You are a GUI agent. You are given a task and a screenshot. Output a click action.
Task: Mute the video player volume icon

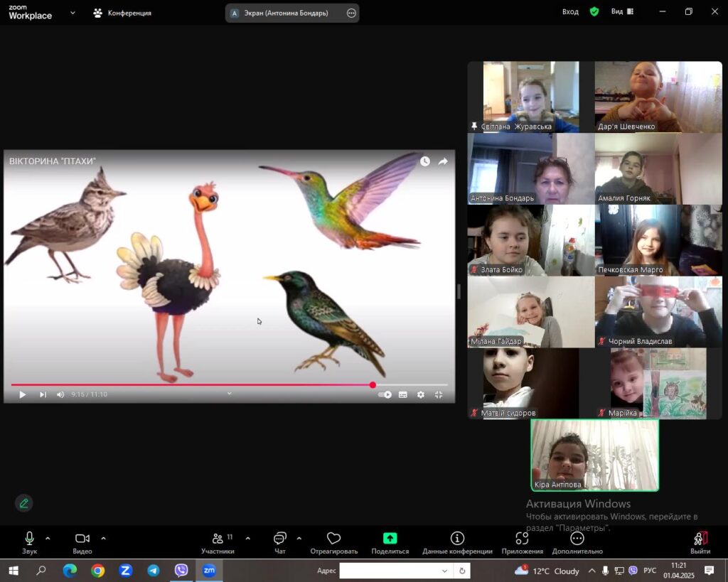tap(60, 394)
